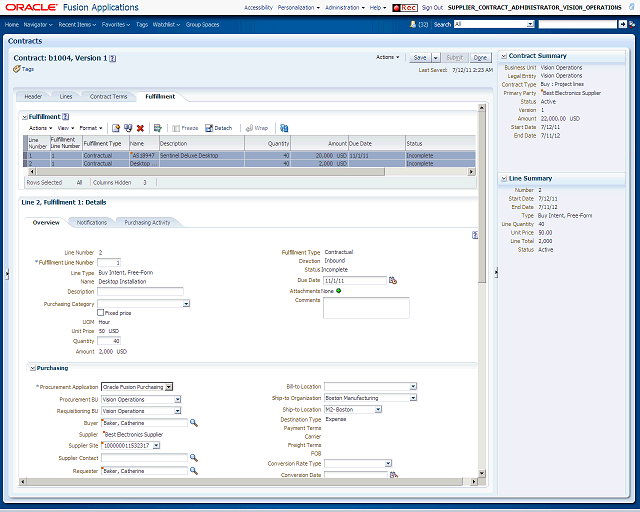Open the search category All dropdown
The width and height of the screenshot is (640, 512).
(530, 24)
